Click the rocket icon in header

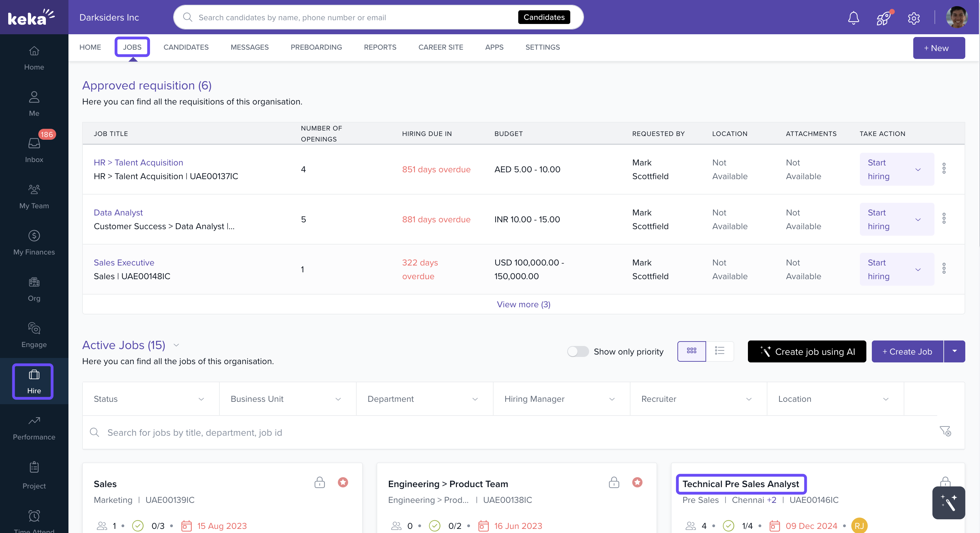point(883,17)
